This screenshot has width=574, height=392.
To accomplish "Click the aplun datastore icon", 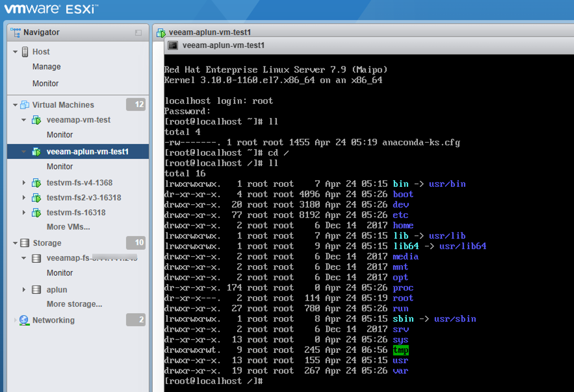I will (x=36, y=290).
